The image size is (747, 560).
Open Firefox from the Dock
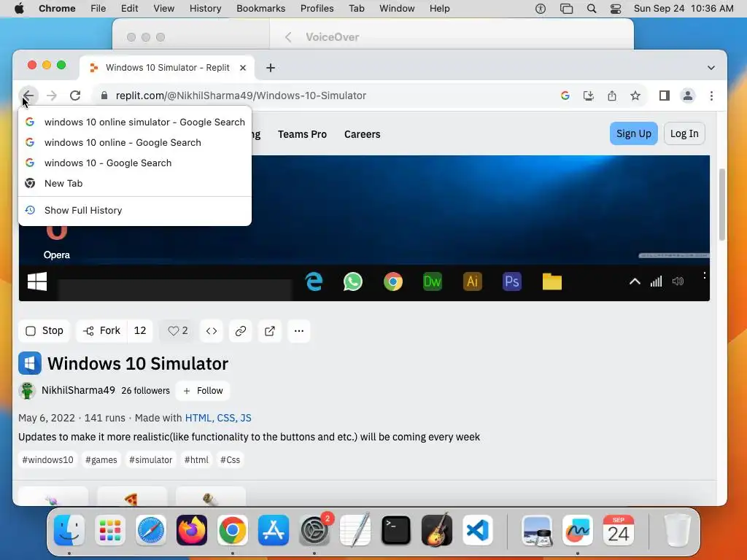pos(192,530)
